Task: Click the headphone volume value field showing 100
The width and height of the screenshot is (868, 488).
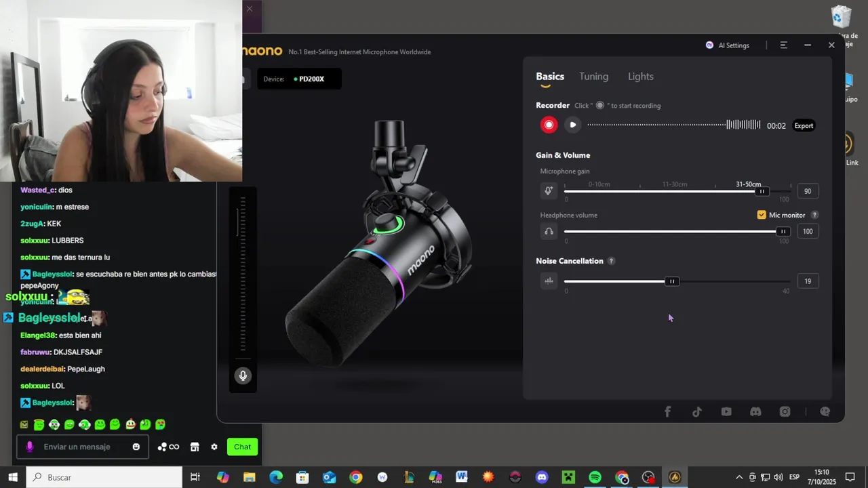Action: click(808, 231)
